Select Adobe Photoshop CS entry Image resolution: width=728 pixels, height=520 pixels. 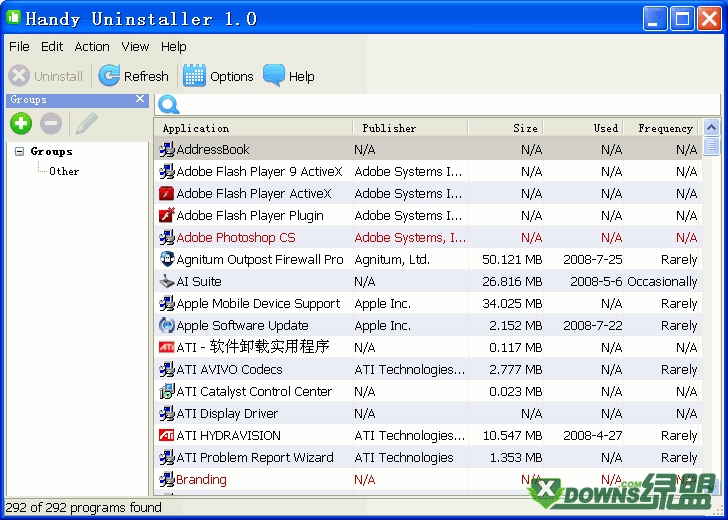coord(428,237)
